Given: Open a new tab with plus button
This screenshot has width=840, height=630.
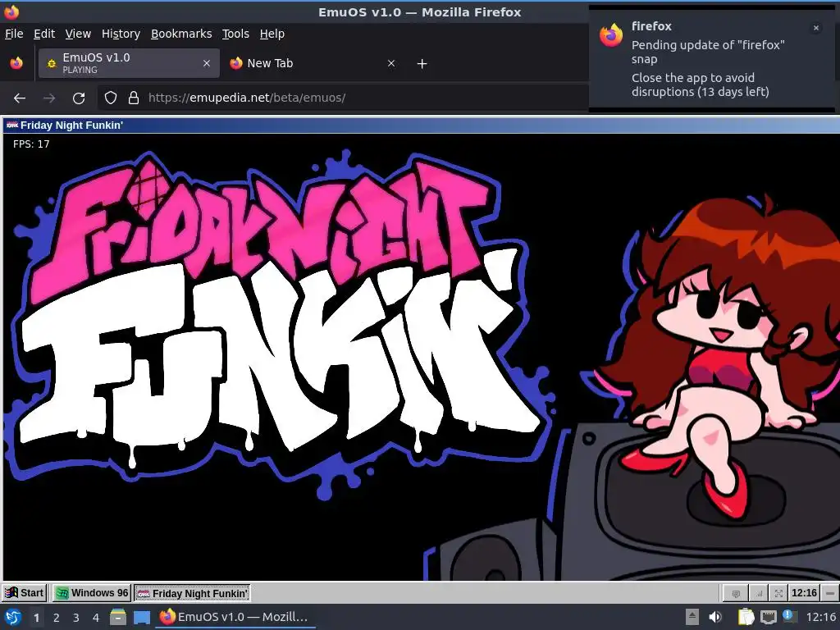Looking at the screenshot, I should [x=422, y=64].
